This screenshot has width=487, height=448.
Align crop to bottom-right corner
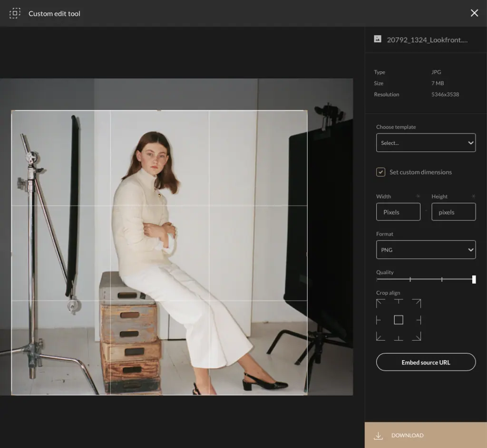pos(417,336)
